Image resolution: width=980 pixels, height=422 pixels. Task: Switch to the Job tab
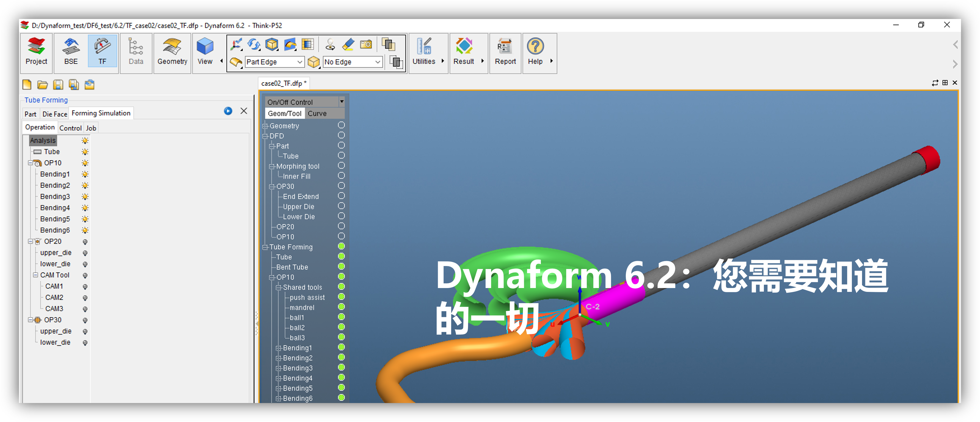point(91,128)
